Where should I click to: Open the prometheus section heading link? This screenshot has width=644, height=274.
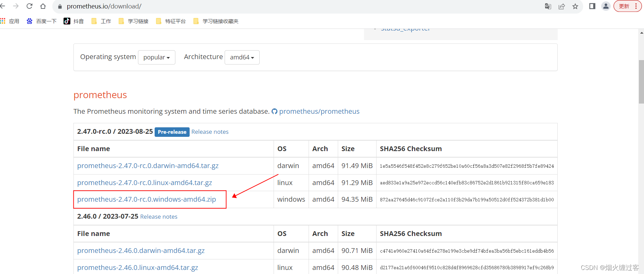click(100, 95)
